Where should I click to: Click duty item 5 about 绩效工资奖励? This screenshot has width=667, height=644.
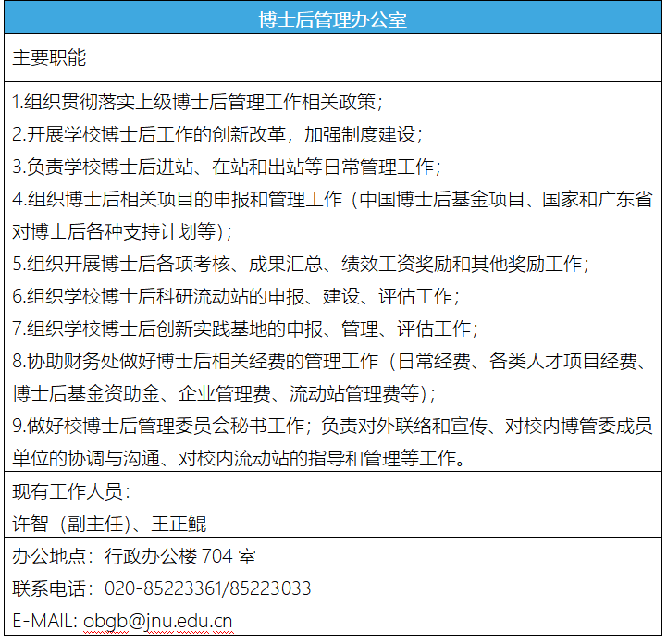pyautogui.click(x=301, y=264)
